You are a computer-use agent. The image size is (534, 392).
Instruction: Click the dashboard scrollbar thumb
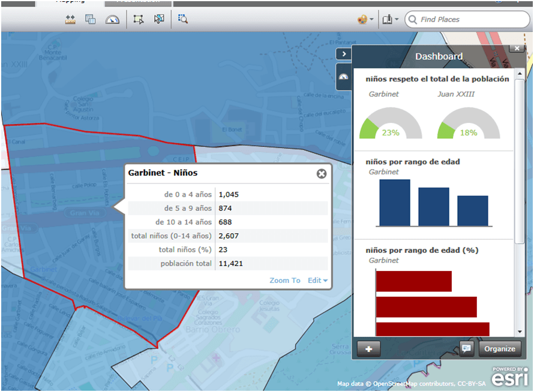[x=520, y=162]
